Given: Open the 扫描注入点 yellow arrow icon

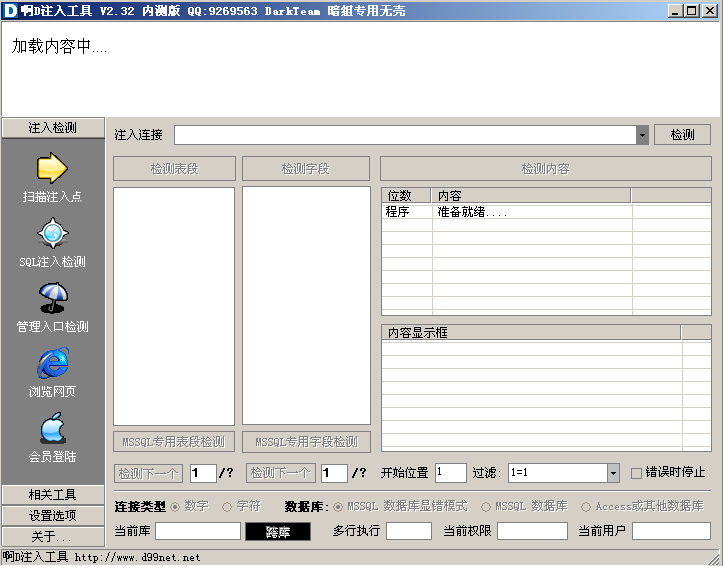Looking at the screenshot, I should point(52,168).
